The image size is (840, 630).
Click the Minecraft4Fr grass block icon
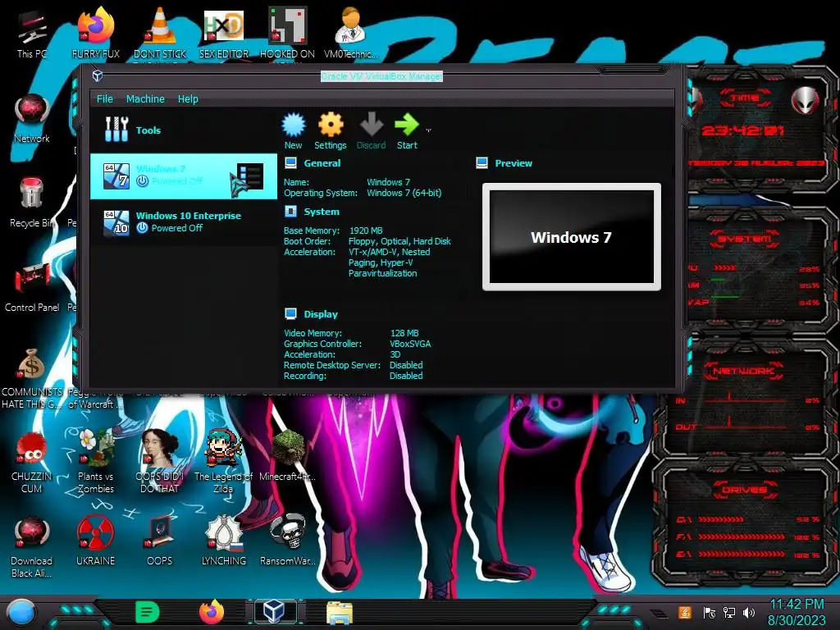[x=288, y=455]
